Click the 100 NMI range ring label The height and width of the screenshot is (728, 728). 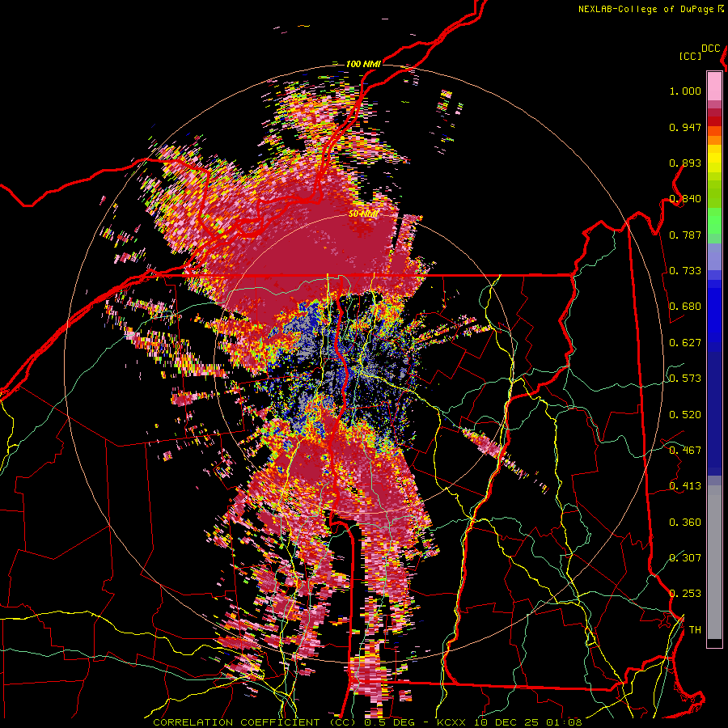[x=363, y=64]
